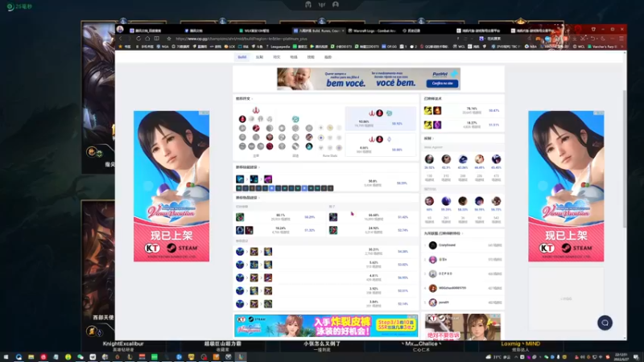Open the NBA bookmark
This screenshot has height=362, width=644.
pos(531,47)
